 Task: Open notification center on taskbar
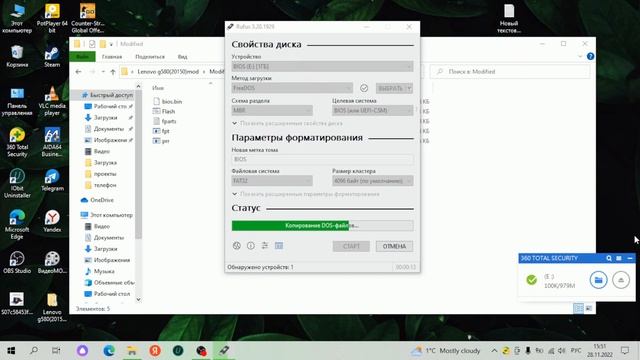(625, 351)
